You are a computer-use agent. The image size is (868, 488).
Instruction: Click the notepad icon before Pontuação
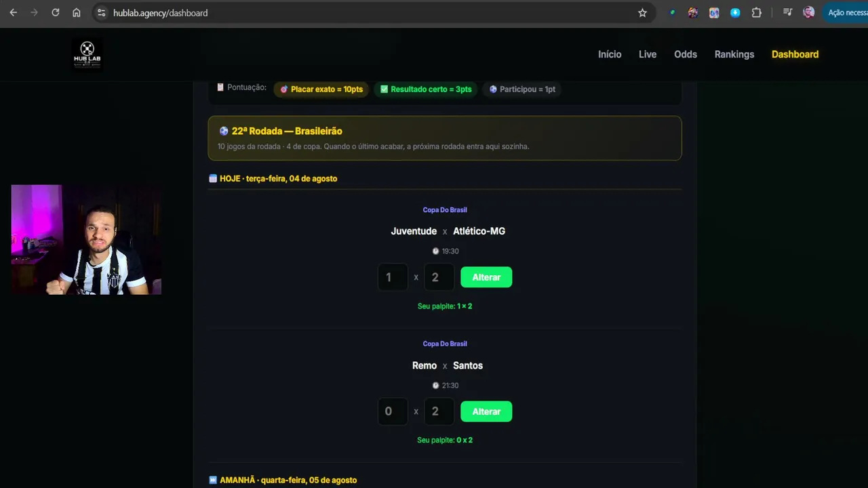(220, 87)
